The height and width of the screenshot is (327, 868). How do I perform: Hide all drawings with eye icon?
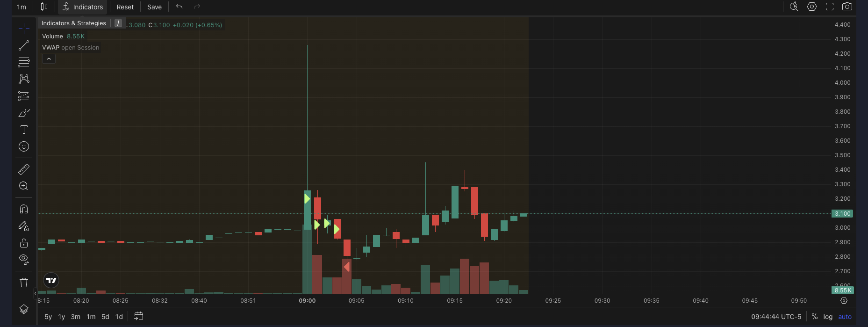(24, 259)
